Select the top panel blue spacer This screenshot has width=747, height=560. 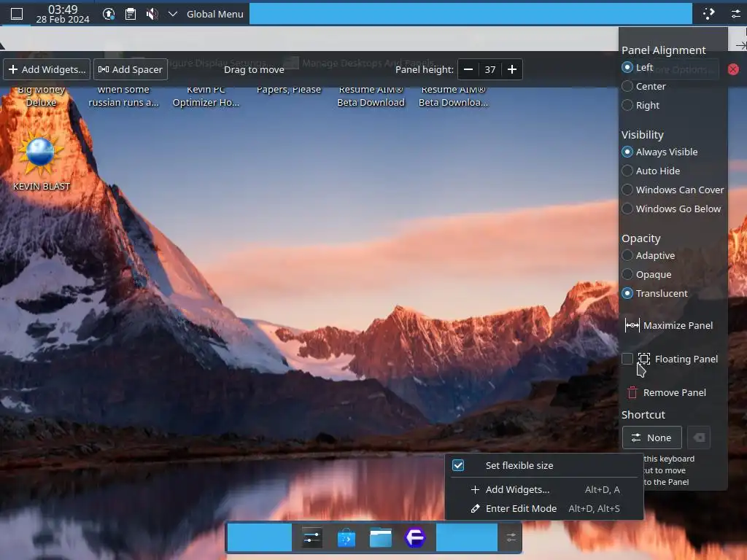[471, 13]
